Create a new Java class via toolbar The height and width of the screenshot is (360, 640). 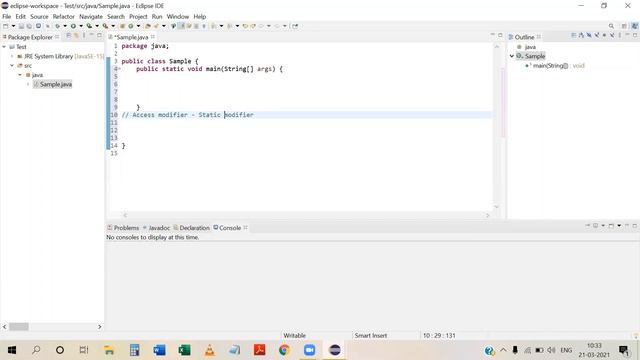131,26
